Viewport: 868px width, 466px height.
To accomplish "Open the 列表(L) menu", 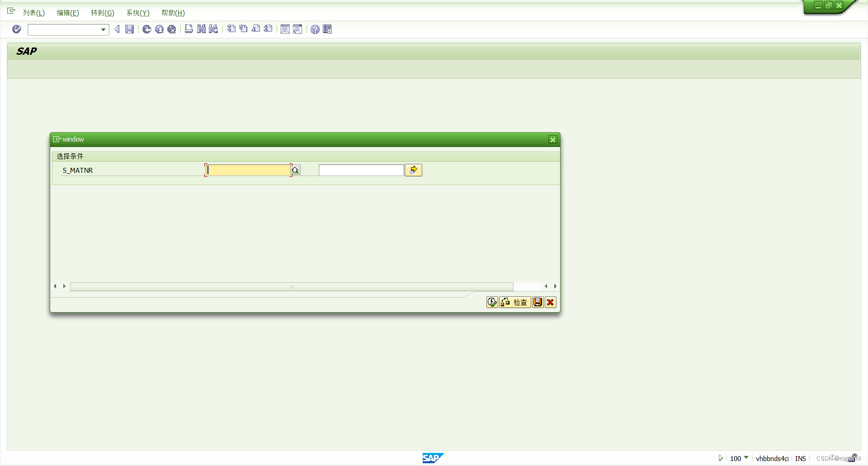I will (34, 13).
